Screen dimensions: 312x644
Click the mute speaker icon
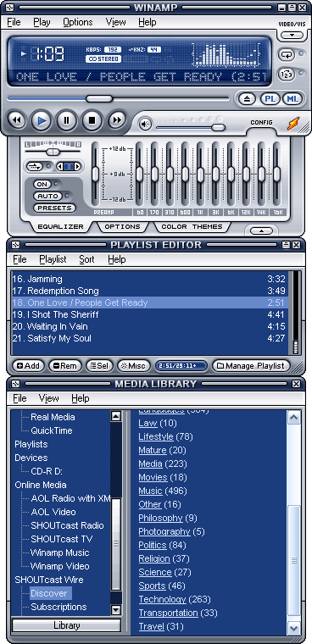(x=145, y=124)
